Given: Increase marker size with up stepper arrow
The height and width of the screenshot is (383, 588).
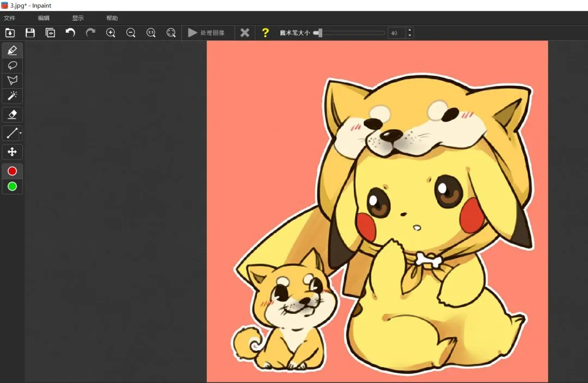Looking at the screenshot, I should [409, 31].
